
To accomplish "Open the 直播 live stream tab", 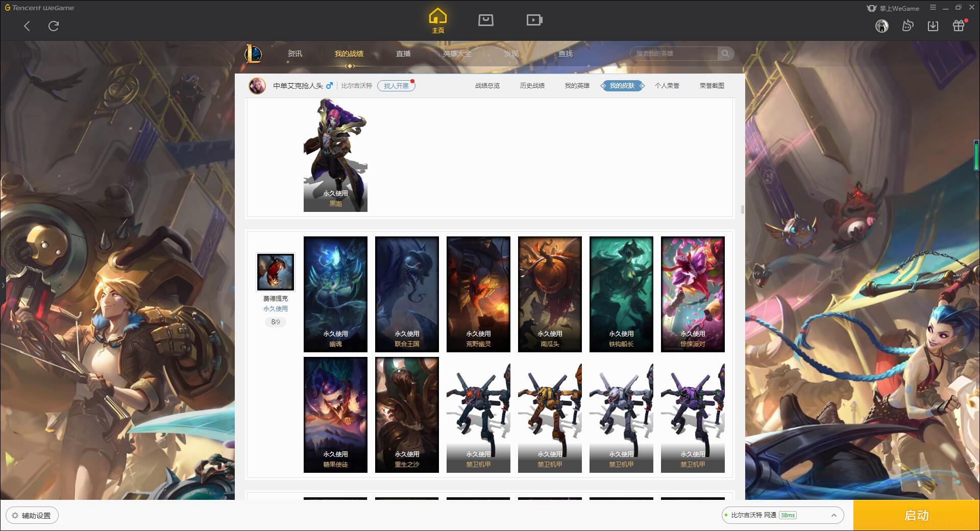I will pyautogui.click(x=403, y=54).
